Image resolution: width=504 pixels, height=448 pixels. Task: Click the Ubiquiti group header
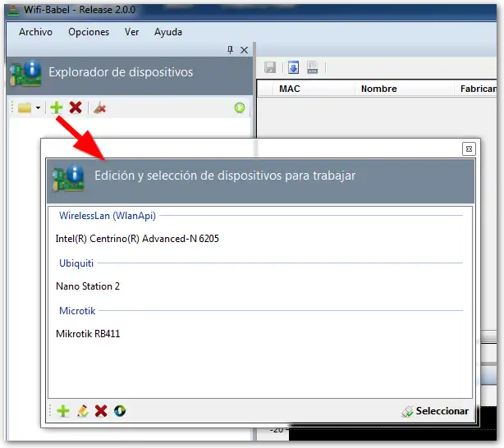(x=76, y=263)
